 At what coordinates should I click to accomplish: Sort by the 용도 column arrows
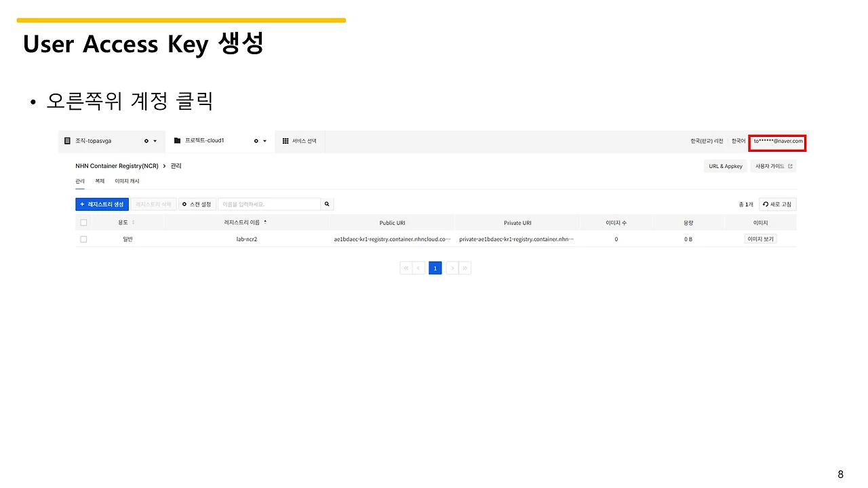pos(133,222)
